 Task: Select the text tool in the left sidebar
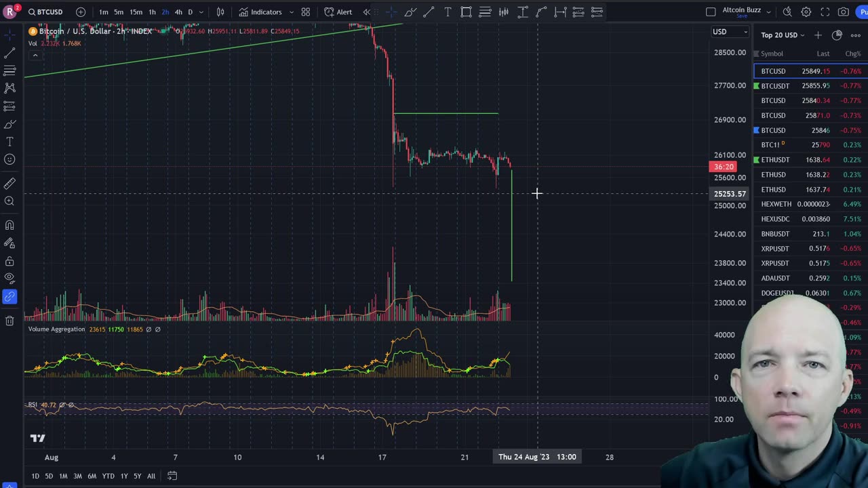(9, 142)
